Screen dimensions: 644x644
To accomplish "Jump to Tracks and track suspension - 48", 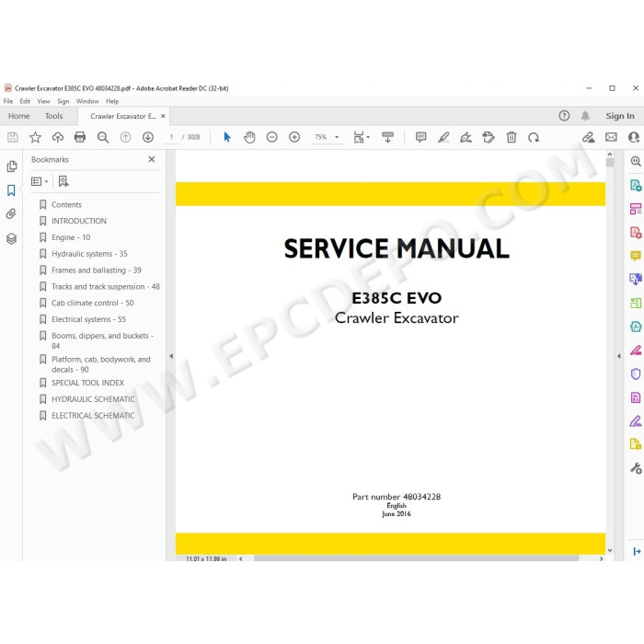I will click(106, 287).
